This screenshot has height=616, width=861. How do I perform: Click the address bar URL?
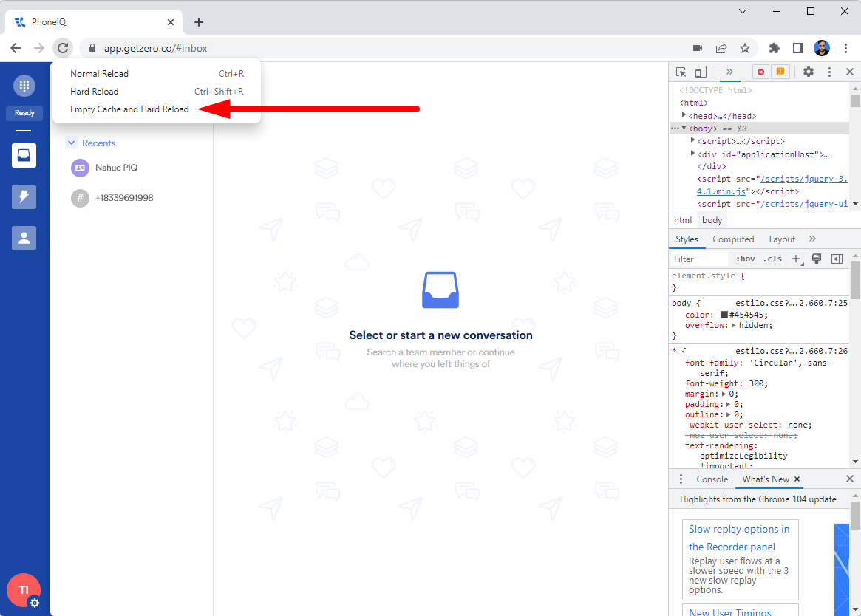coord(155,48)
